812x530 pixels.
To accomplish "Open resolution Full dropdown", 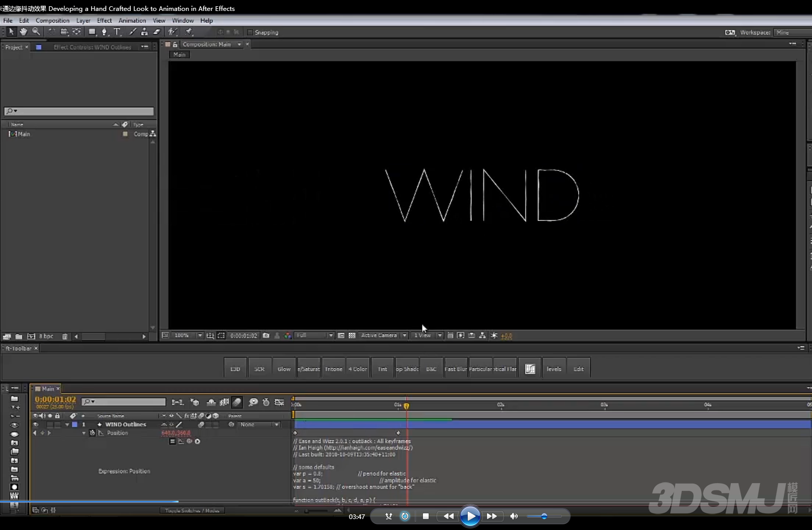I will pyautogui.click(x=315, y=336).
